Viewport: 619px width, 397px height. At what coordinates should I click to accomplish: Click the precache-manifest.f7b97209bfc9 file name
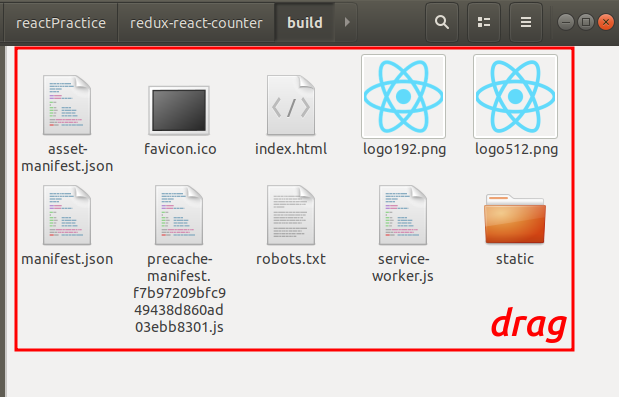coord(179,293)
